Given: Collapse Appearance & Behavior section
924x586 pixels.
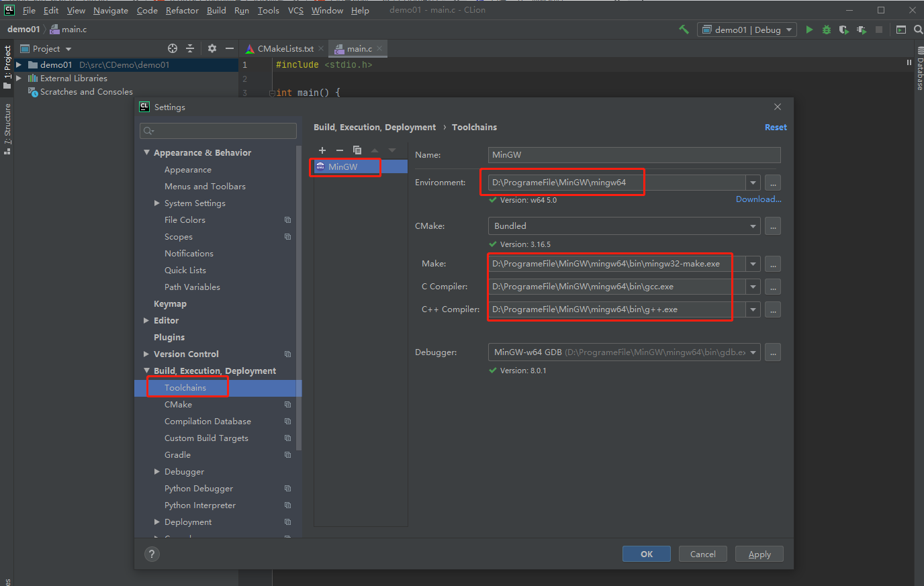Looking at the screenshot, I should (x=147, y=152).
